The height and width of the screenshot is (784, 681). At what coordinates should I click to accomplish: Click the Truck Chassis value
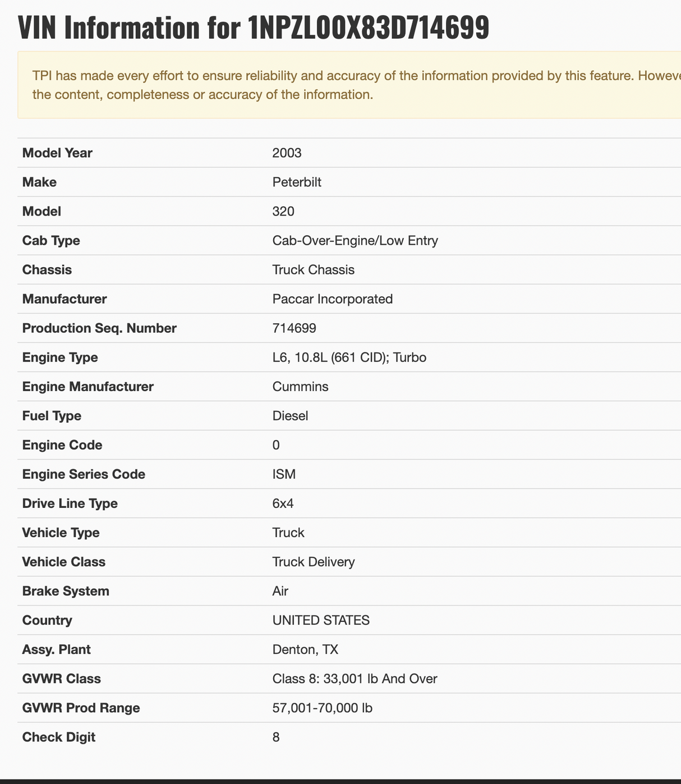(x=313, y=269)
